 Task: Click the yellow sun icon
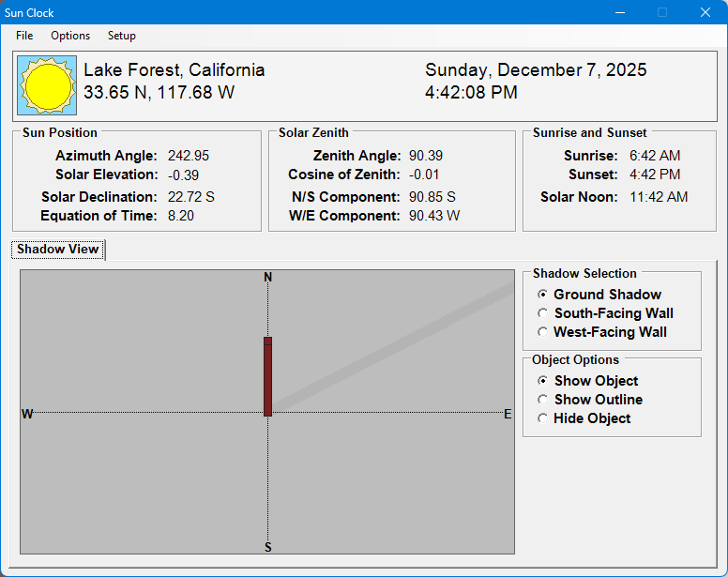47,85
